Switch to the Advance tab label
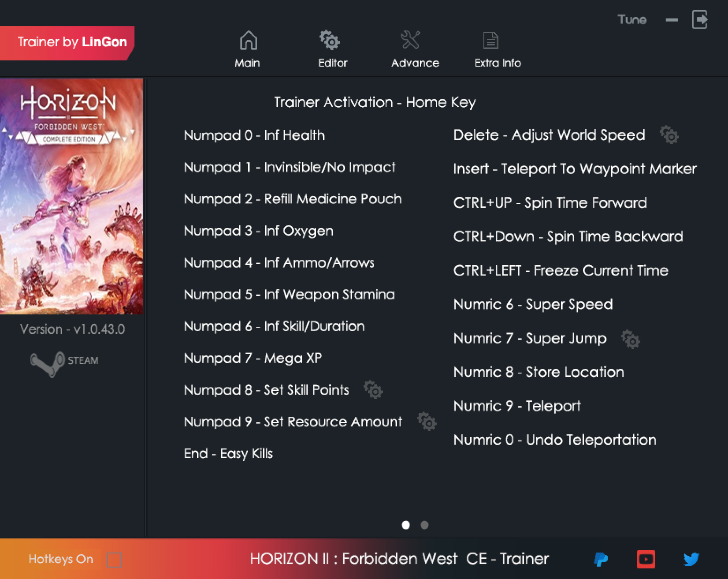The height and width of the screenshot is (579, 728). pos(415,63)
